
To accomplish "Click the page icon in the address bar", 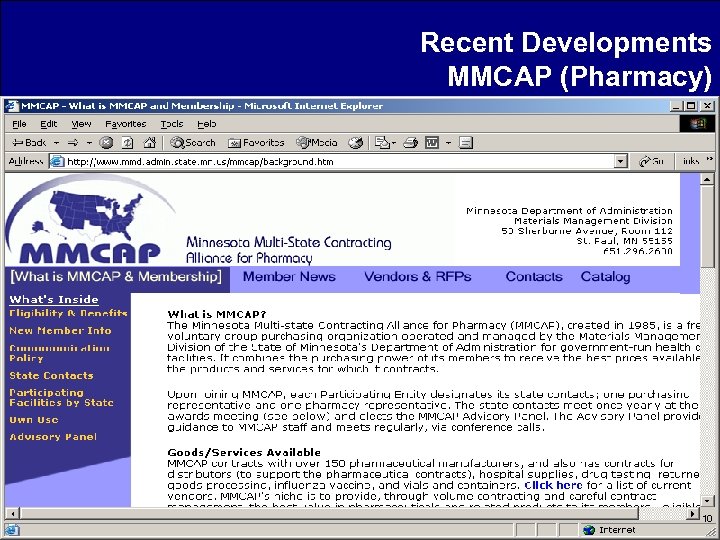I will coord(57,162).
